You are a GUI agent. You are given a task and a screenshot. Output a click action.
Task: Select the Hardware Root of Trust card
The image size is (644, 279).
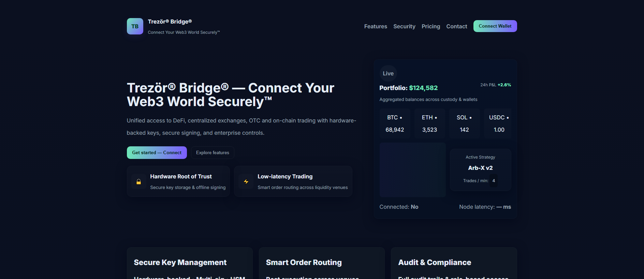178,181
